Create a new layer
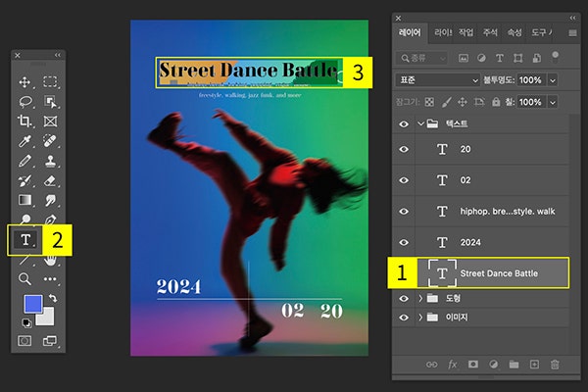The height and width of the screenshot is (392, 588). (x=534, y=365)
